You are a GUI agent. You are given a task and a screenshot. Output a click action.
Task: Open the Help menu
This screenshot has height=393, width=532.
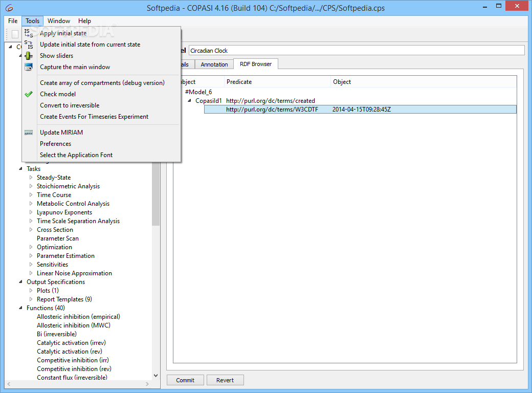(84, 20)
